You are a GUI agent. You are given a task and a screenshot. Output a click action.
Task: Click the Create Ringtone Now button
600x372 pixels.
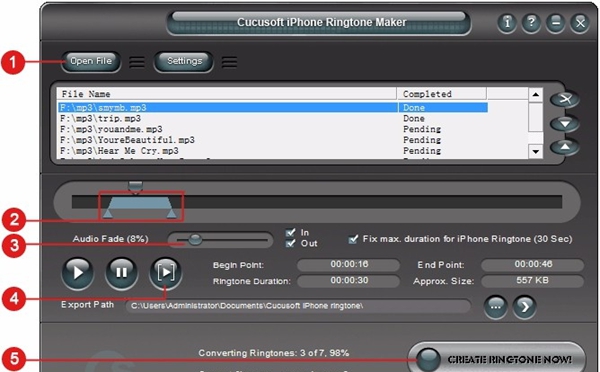click(497, 359)
